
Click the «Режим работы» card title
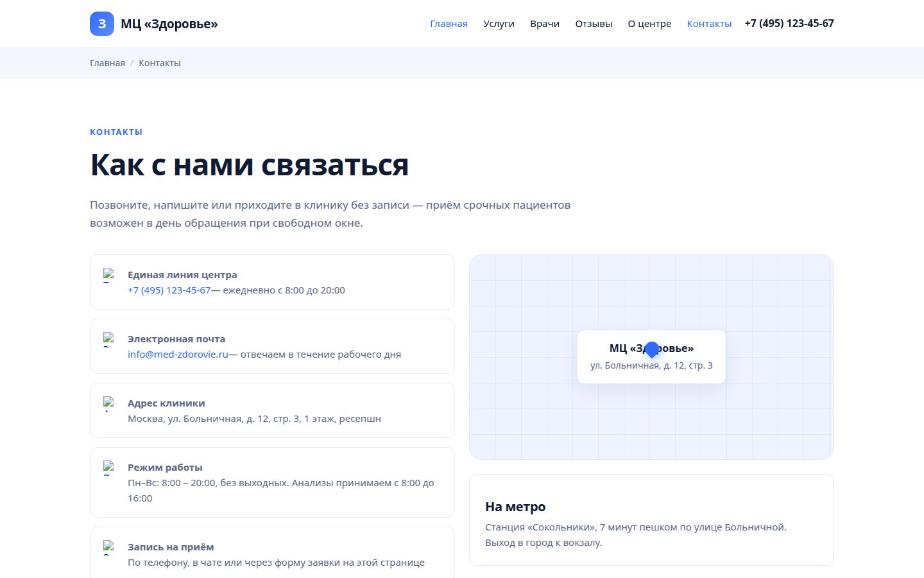[165, 468]
